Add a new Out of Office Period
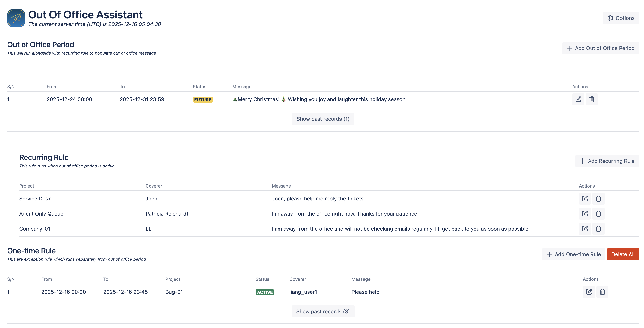This screenshot has width=644, height=328. pyautogui.click(x=600, y=48)
